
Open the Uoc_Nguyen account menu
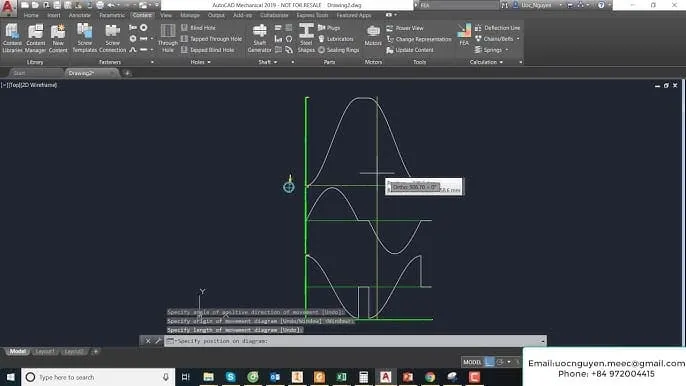coord(537,5)
